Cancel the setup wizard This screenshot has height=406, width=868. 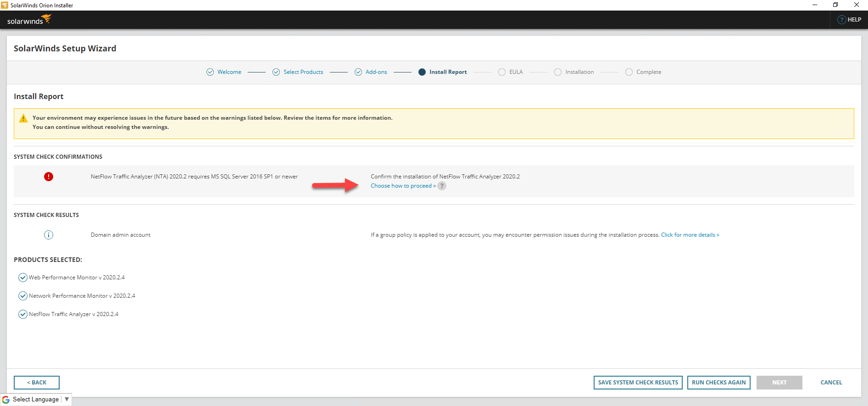pyautogui.click(x=831, y=383)
